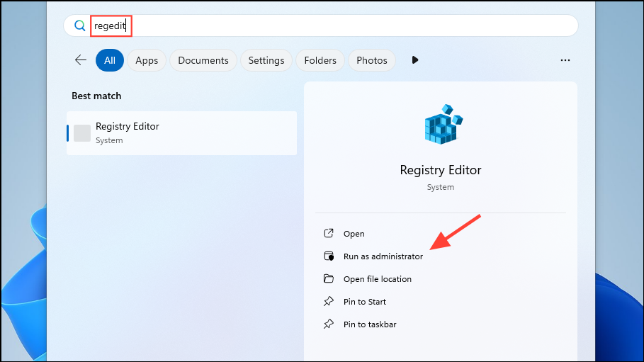Switch to the Folders filter tab
644x362 pixels.
[320, 60]
